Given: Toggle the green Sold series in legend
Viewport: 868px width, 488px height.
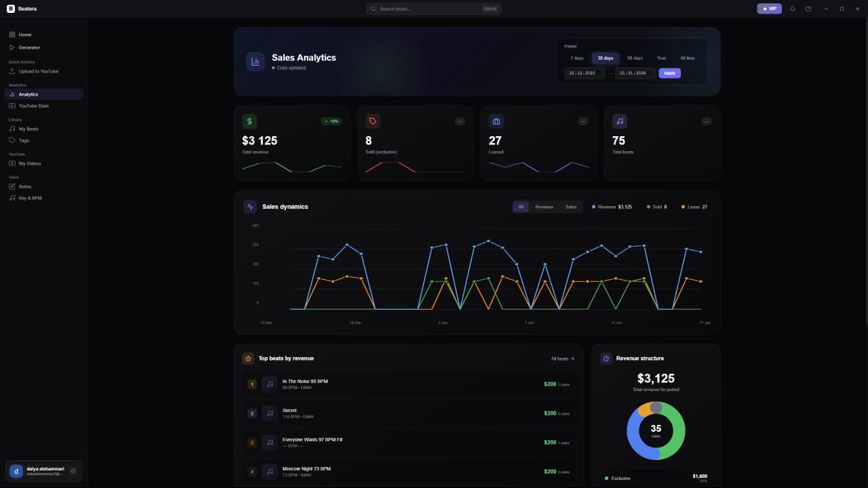Looking at the screenshot, I should [x=655, y=207].
